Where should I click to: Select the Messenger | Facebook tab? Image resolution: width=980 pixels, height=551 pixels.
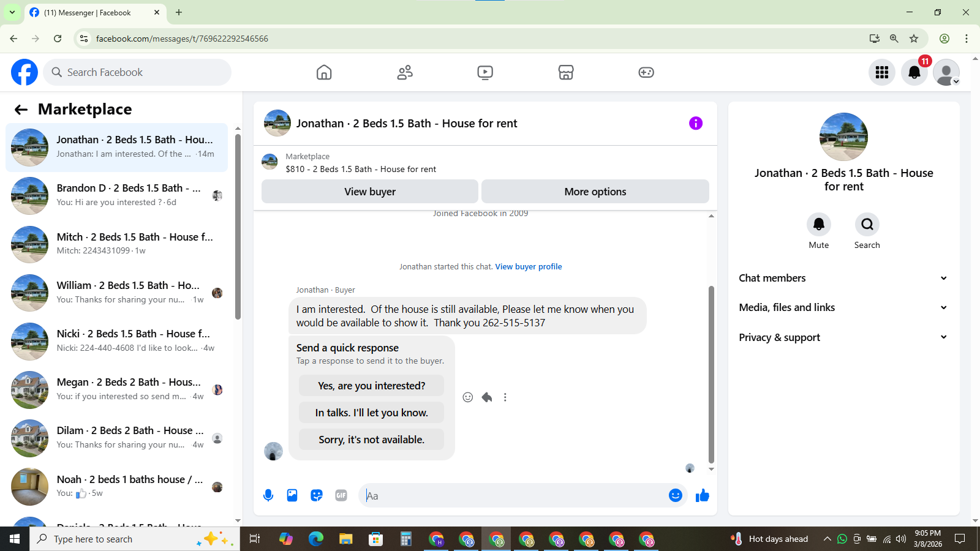(95, 12)
